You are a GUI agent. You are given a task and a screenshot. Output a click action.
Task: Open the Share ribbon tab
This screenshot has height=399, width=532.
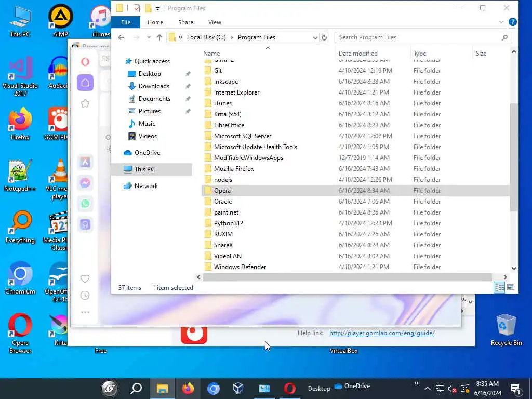[185, 22]
